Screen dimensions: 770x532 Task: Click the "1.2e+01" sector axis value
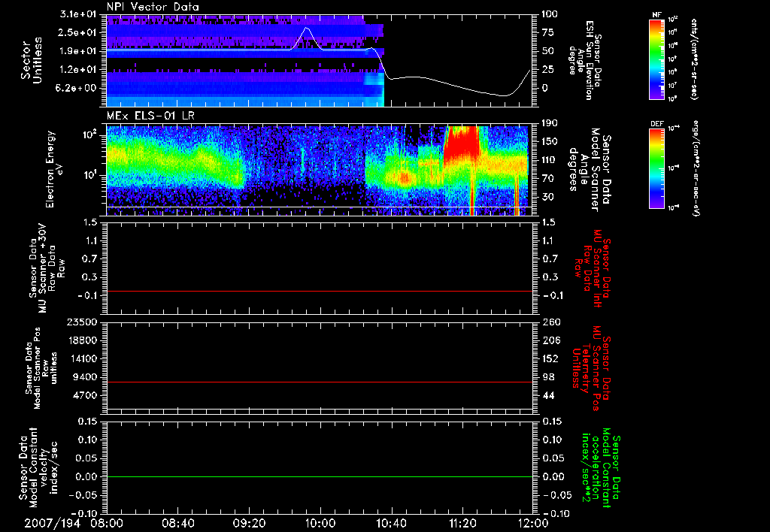pyautogui.click(x=78, y=70)
